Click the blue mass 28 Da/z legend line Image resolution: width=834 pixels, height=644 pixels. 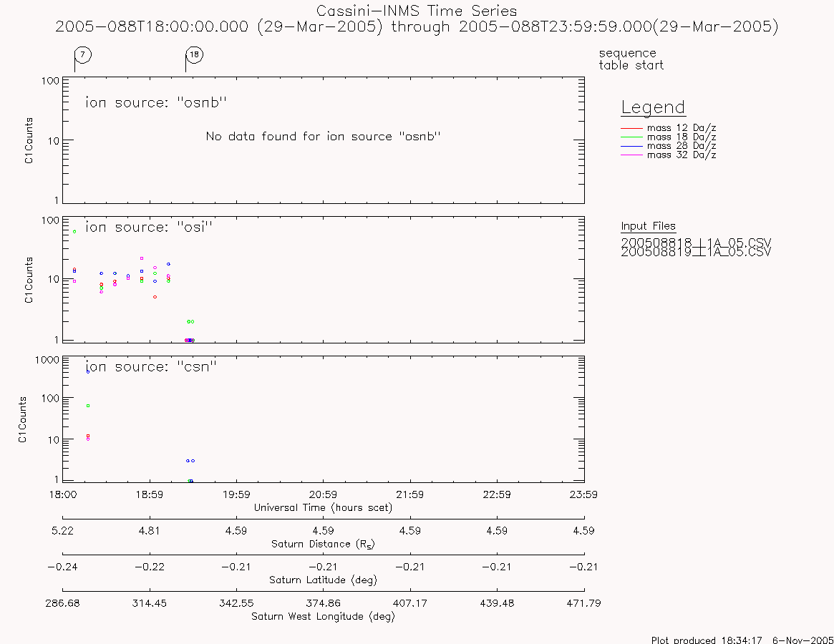point(632,146)
